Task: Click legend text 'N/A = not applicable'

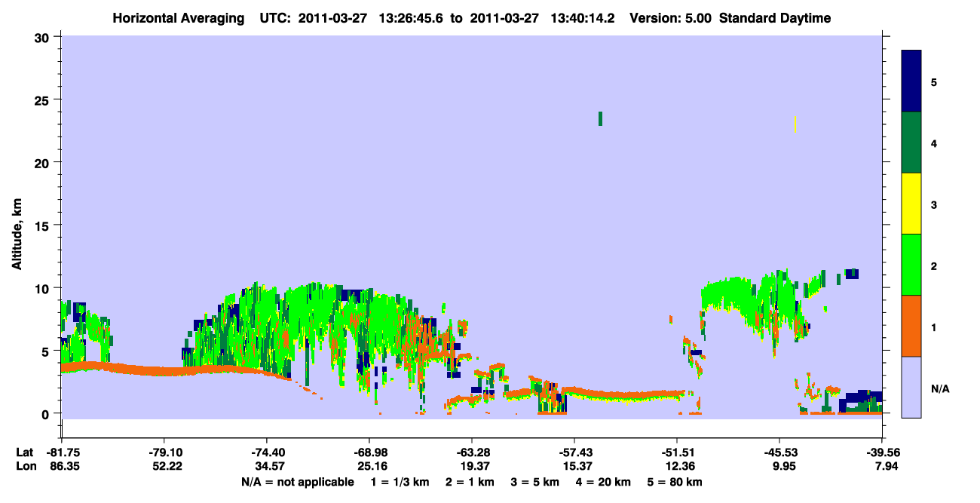Action: (298, 482)
